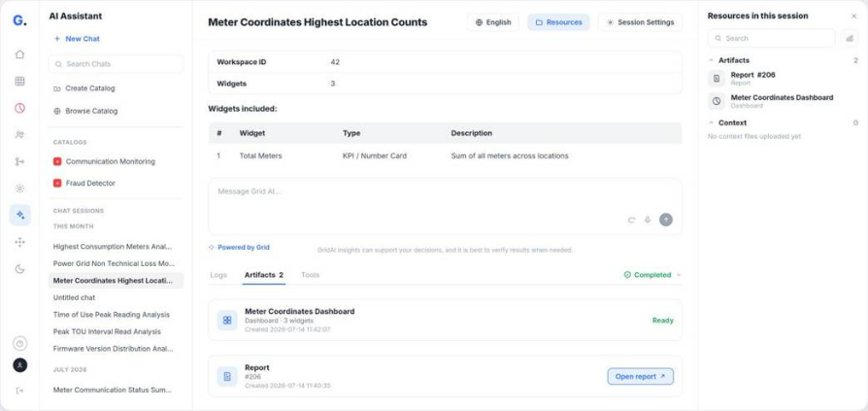Click Browse Catalog
Viewport: 868px width, 411px height.
85,111
